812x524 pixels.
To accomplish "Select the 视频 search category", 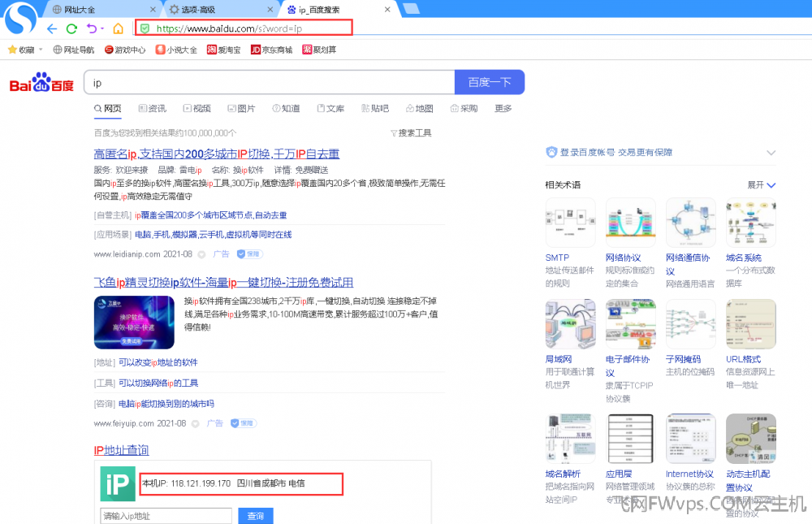I will 197,108.
